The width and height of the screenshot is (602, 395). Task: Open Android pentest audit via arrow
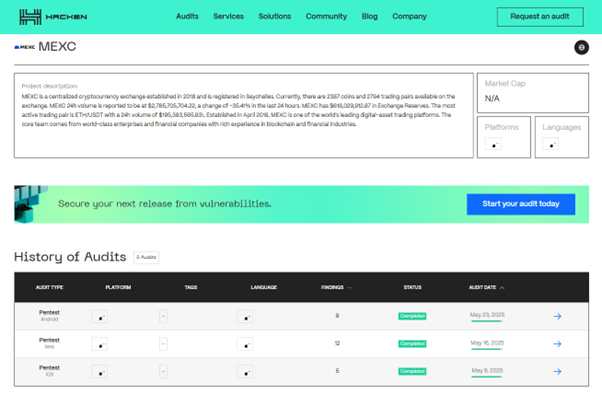(557, 316)
